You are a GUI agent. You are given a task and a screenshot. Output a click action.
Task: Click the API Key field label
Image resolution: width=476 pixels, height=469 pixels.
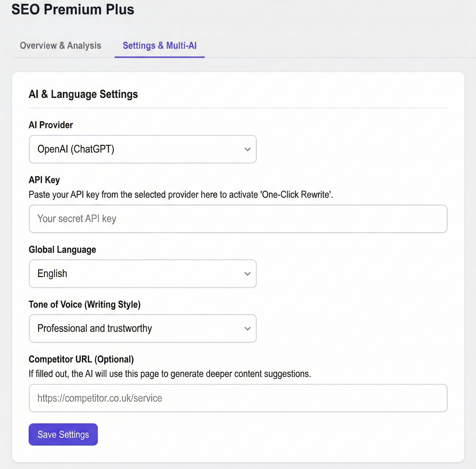point(44,180)
